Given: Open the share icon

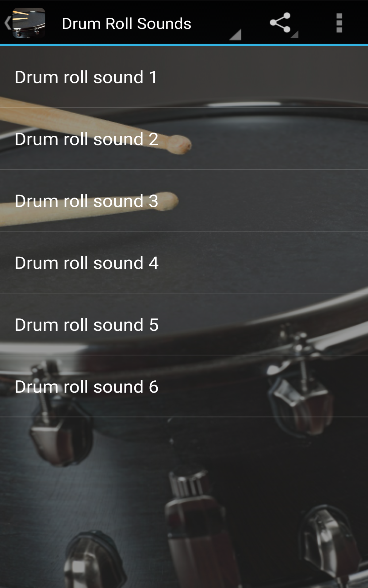Looking at the screenshot, I should (x=280, y=23).
